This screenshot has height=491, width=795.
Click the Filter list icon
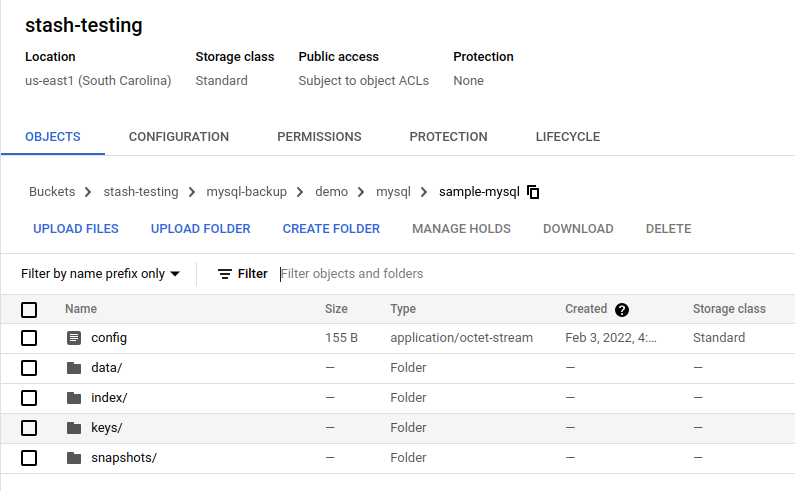click(x=225, y=274)
